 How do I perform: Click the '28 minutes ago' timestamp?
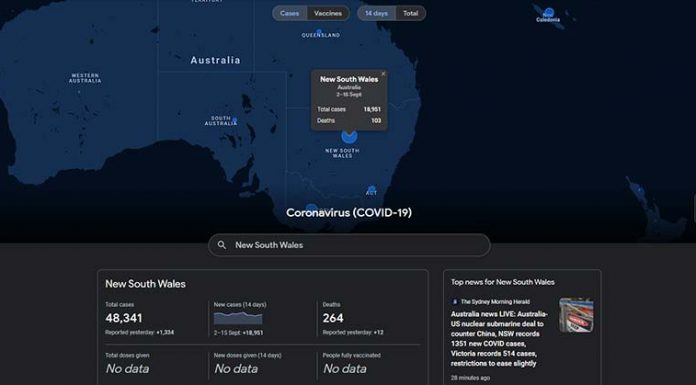point(471,378)
